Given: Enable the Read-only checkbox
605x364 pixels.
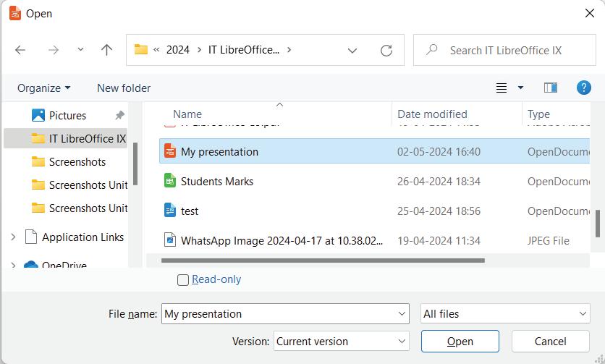Looking at the screenshot, I should (183, 280).
